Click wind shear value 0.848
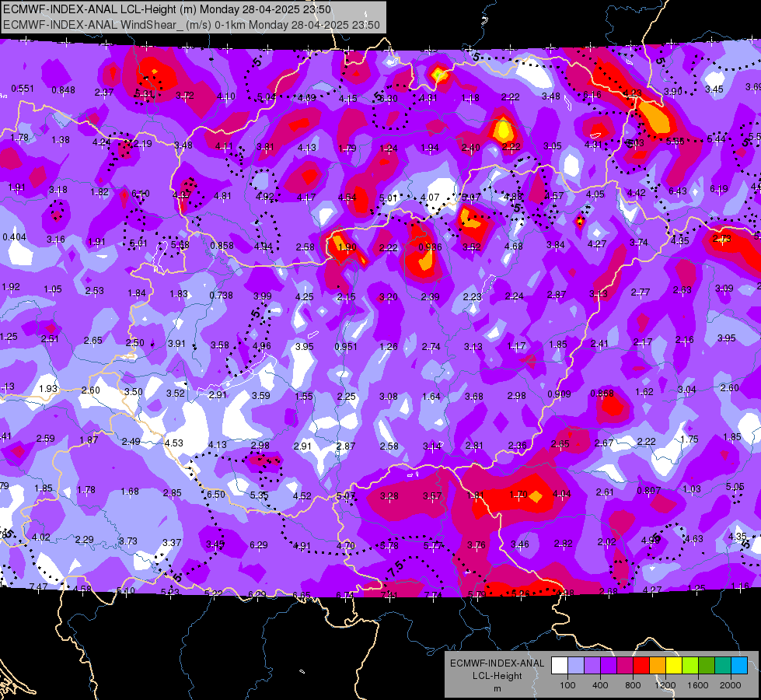 click(63, 90)
